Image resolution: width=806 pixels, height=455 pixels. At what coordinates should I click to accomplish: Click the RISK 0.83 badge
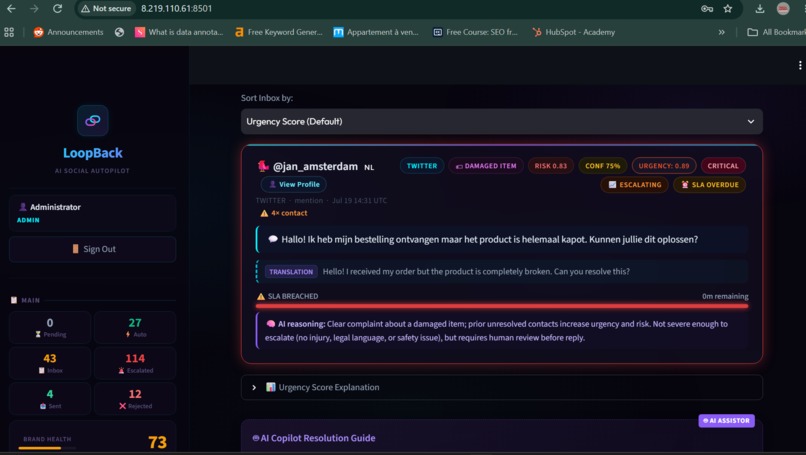550,166
